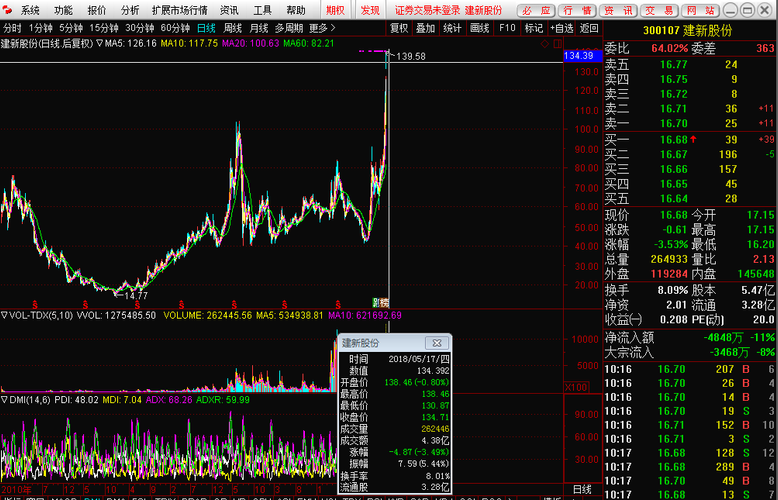Click the 必应 button at top right
Viewport: 778px width, 500px height.
click(x=536, y=10)
